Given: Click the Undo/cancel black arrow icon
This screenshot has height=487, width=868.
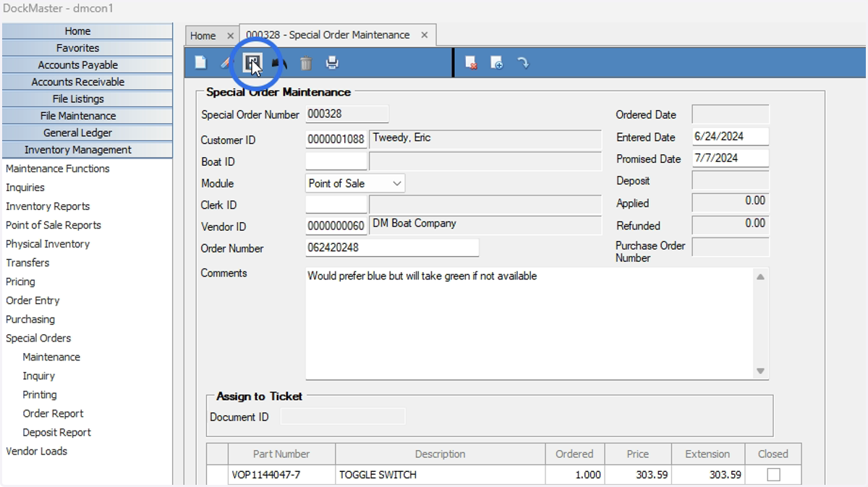Looking at the screenshot, I should pos(279,63).
